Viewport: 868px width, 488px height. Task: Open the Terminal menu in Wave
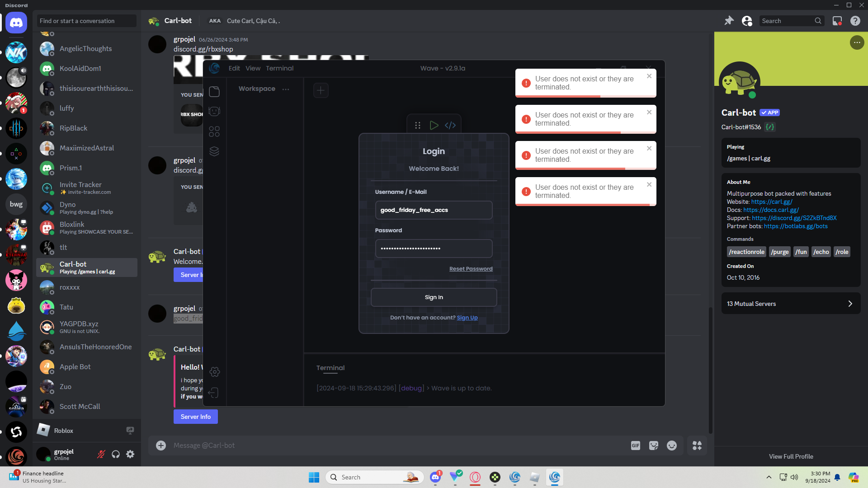[x=279, y=68]
